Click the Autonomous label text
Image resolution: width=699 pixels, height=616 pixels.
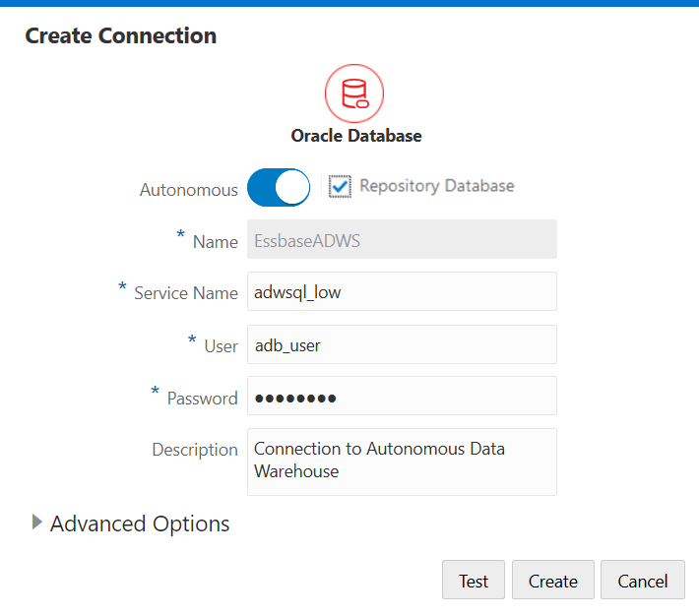coord(189,190)
